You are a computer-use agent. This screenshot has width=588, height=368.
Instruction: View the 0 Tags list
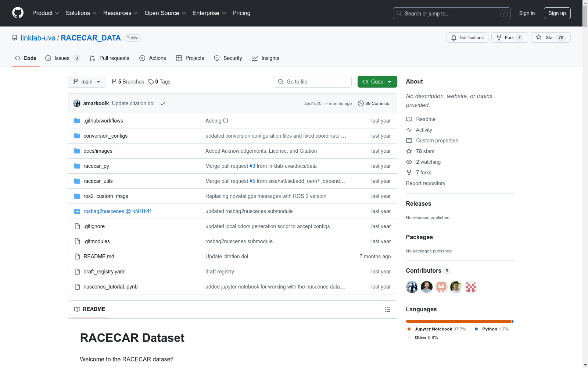pyautogui.click(x=159, y=82)
